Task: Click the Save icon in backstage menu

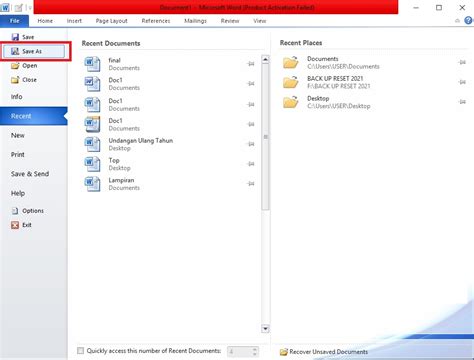Action: pyautogui.click(x=15, y=37)
